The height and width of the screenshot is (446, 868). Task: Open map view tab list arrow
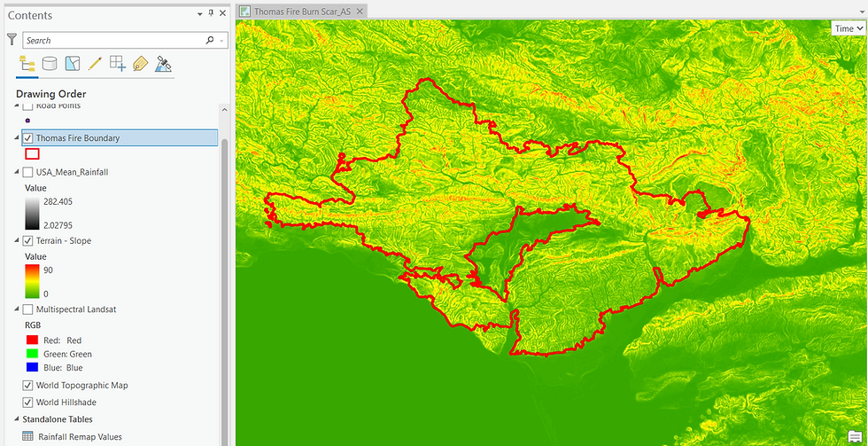pyautogui.click(x=860, y=14)
